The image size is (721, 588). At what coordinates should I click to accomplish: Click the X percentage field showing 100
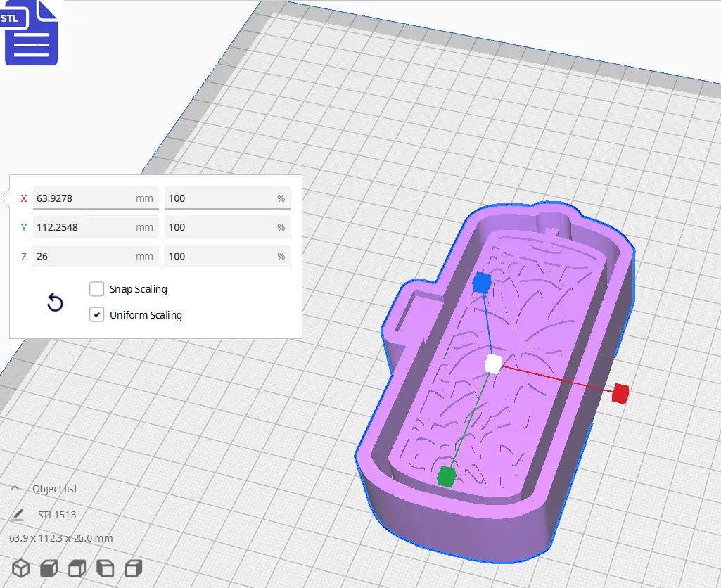[227, 198]
